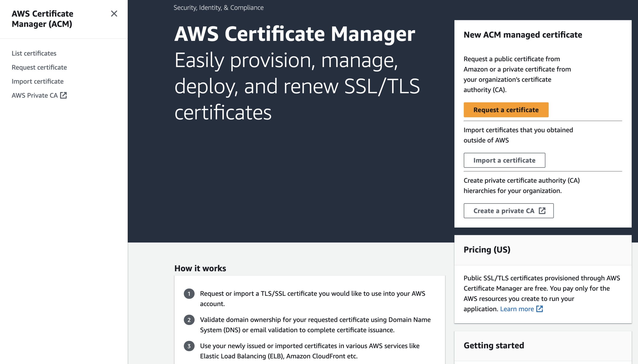This screenshot has width=638, height=364.
Task: Click the step 1 number badge
Action: 189,294
